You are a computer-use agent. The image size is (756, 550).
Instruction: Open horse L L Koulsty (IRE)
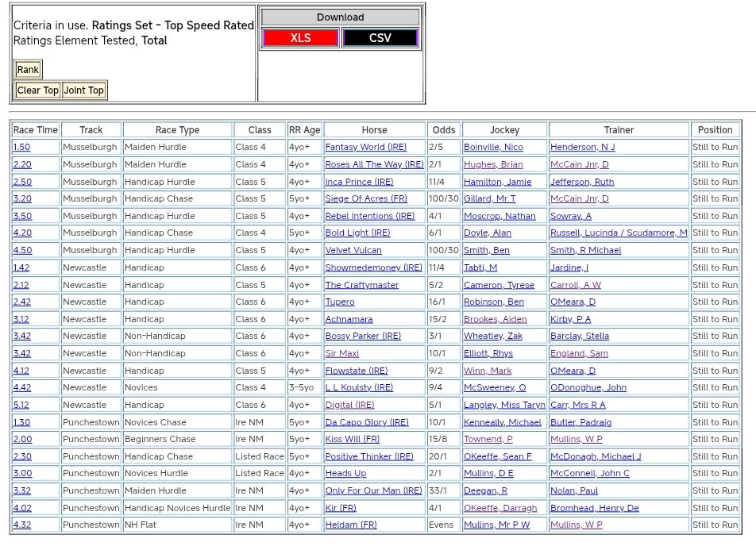[x=359, y=387]
